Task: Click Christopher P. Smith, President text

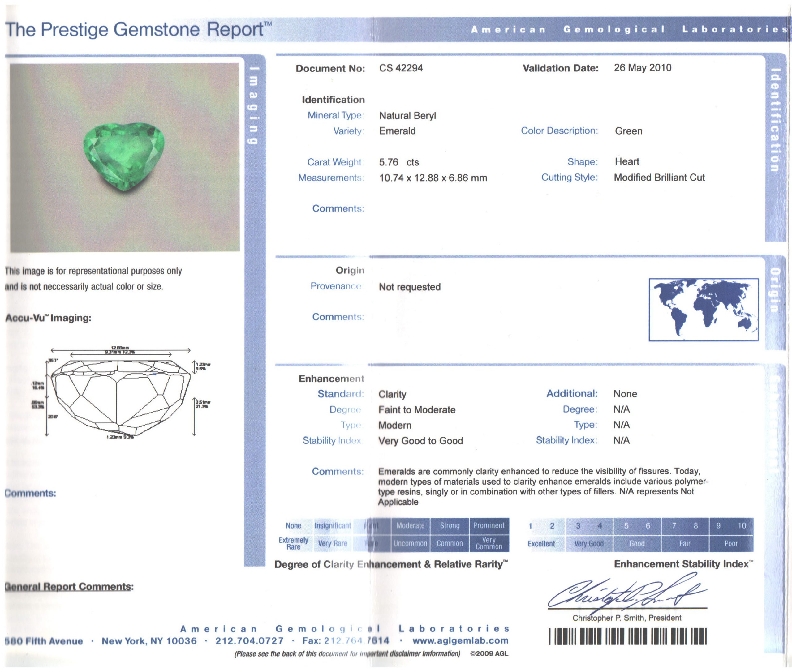Action: click(x=626, y=618)
